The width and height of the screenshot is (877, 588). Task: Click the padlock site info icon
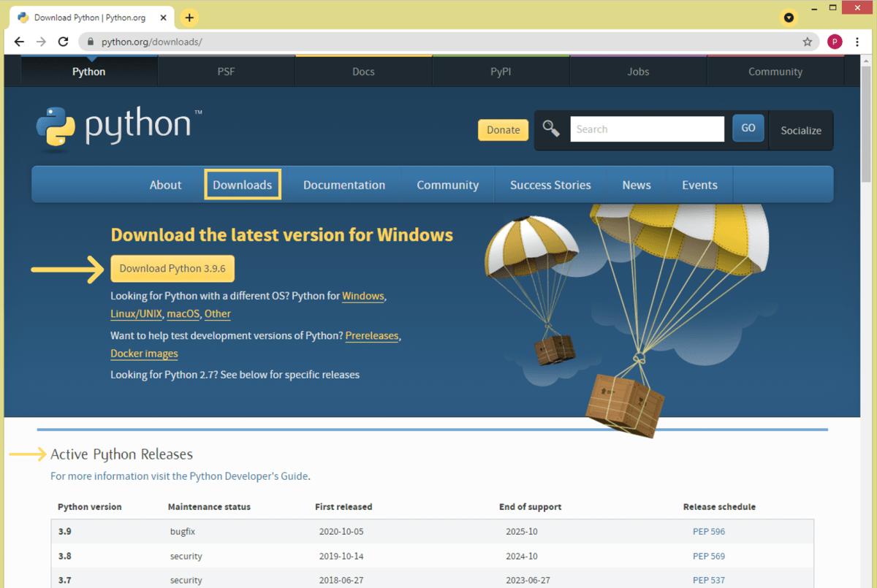[x=91, y=42]
